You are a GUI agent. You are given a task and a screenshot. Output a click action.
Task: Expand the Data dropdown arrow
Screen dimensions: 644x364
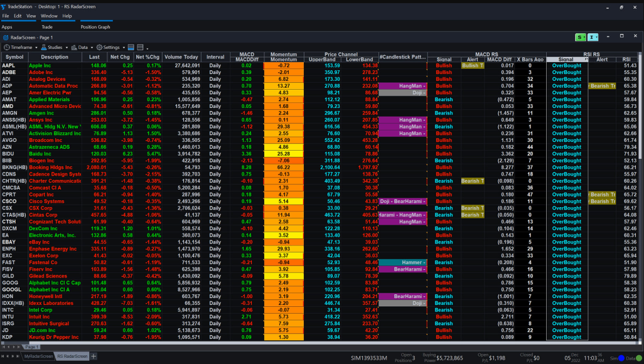92,48
